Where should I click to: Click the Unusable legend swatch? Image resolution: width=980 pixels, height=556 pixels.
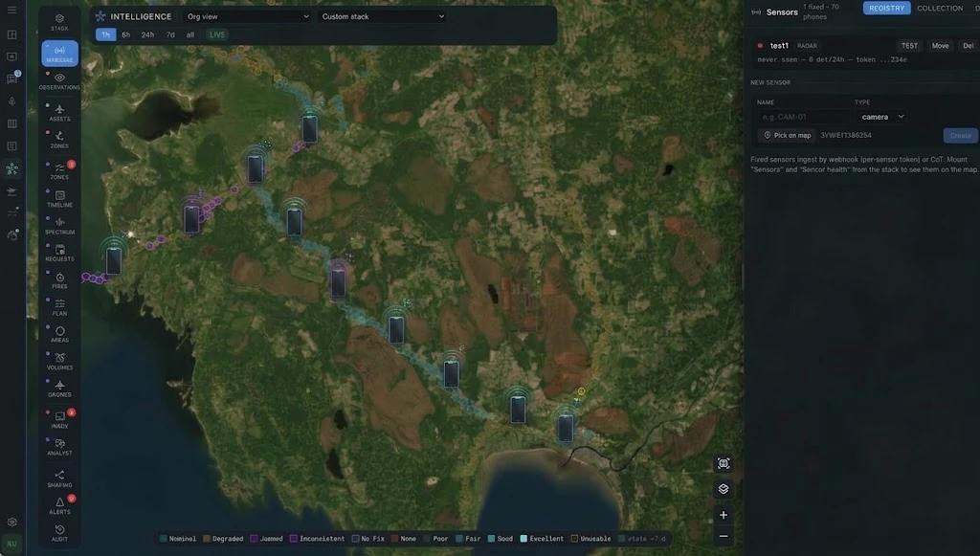[574, 539]
